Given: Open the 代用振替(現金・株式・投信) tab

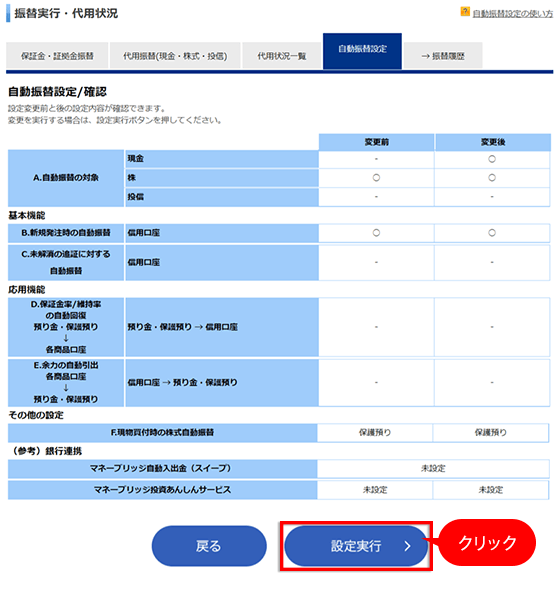Looking at the screenshot, I should tap(175, 56).
